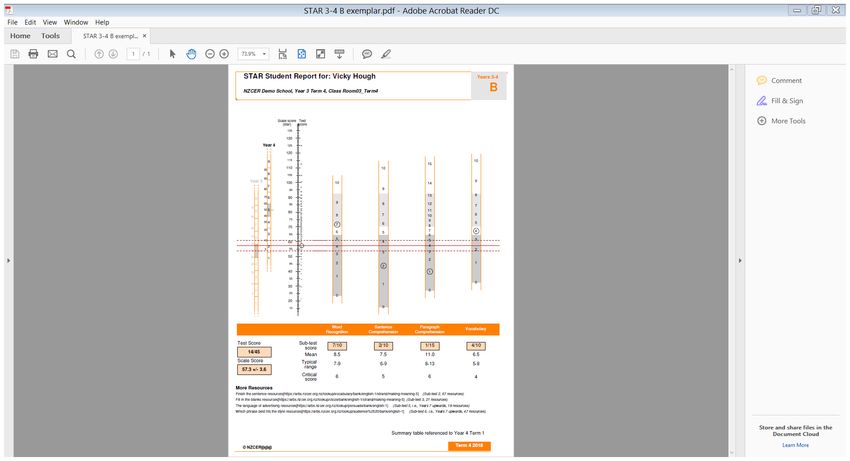Open the View menu
Image resolution: width=850 pixels, height=461 pixels.
pos(50,22)
